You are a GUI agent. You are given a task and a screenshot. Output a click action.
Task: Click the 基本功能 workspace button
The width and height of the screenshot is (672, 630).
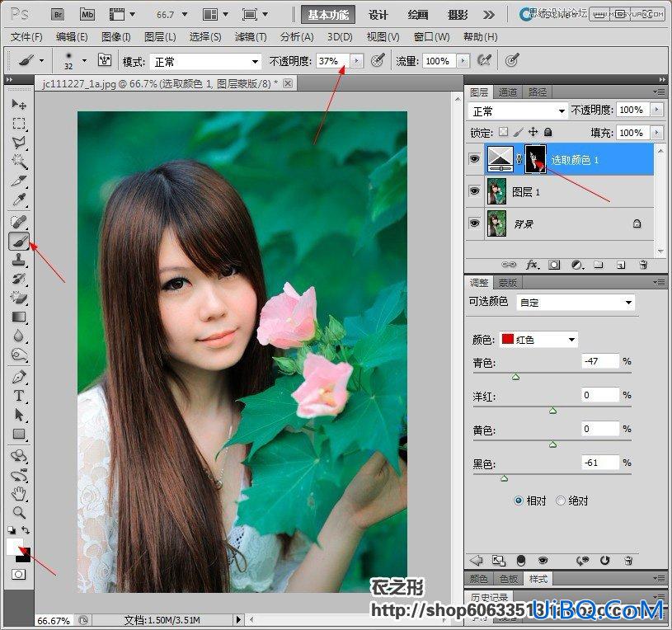328,15
